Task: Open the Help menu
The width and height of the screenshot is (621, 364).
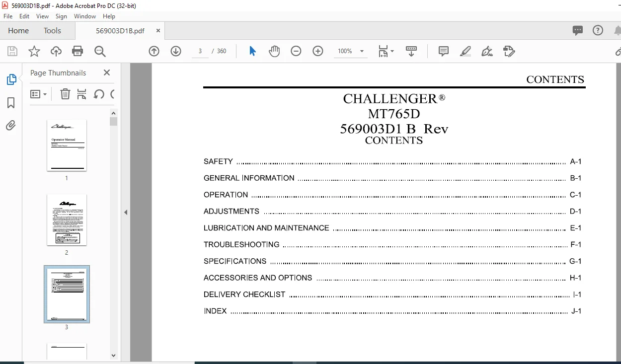Action: click(109, 16)
